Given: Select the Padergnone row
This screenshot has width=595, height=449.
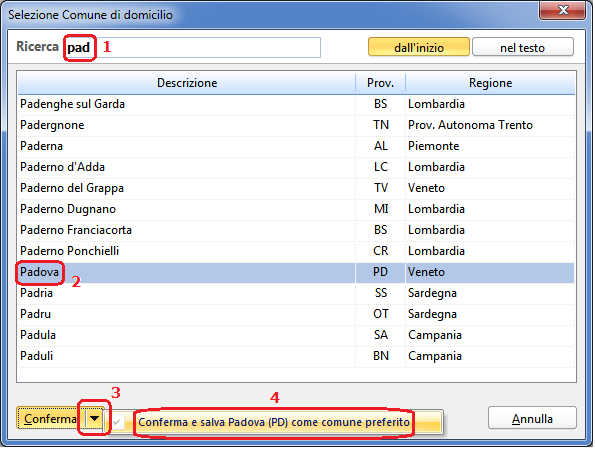Looking at the screenshot, I should [x=296, y=125].
